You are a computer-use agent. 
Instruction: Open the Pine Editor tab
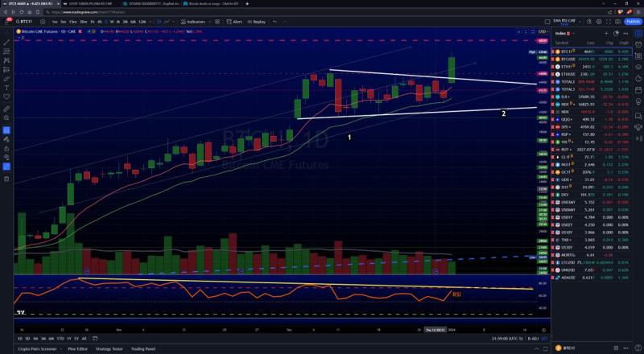[78, 348]
